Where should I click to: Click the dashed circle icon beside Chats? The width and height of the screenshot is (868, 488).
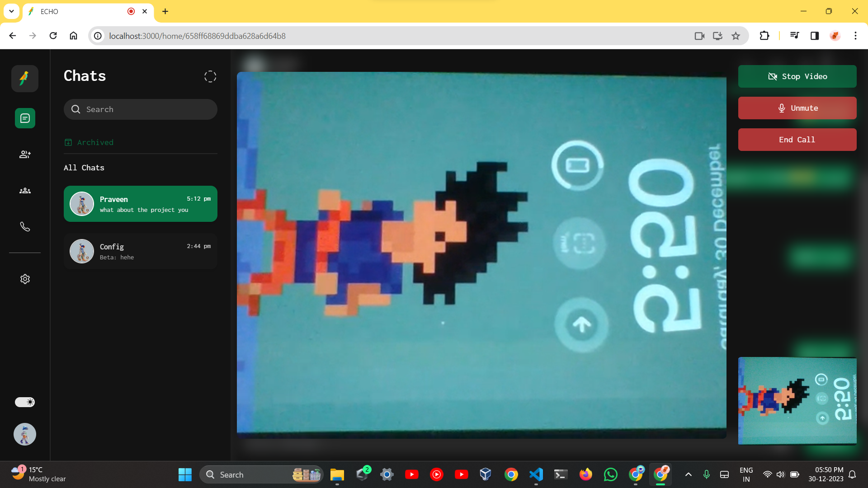tap(210, 76)
